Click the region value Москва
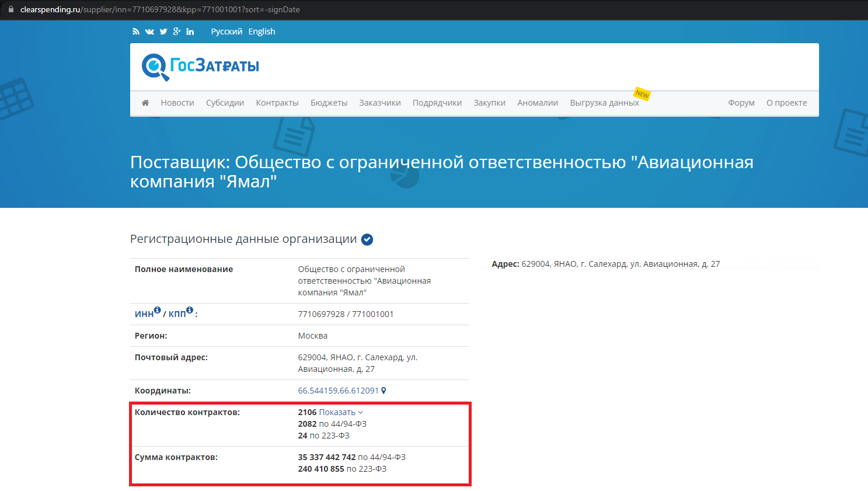The width and height of the screenshot is (868, 491). (313, 336)
